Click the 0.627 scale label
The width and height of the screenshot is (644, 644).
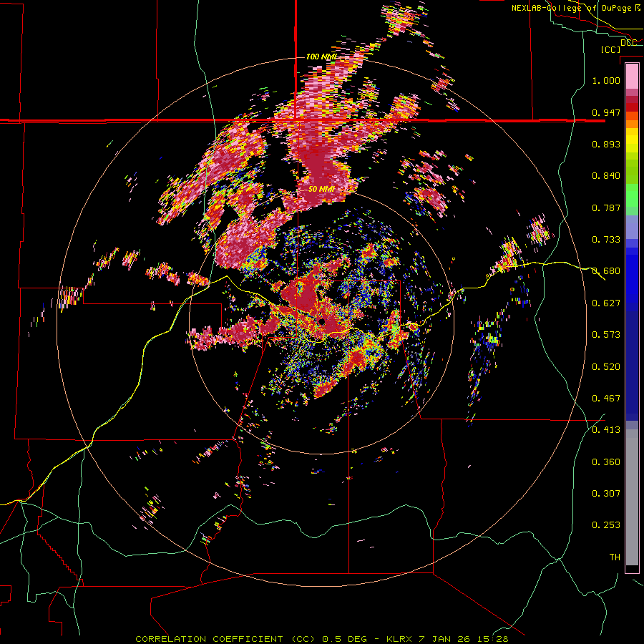606,303
